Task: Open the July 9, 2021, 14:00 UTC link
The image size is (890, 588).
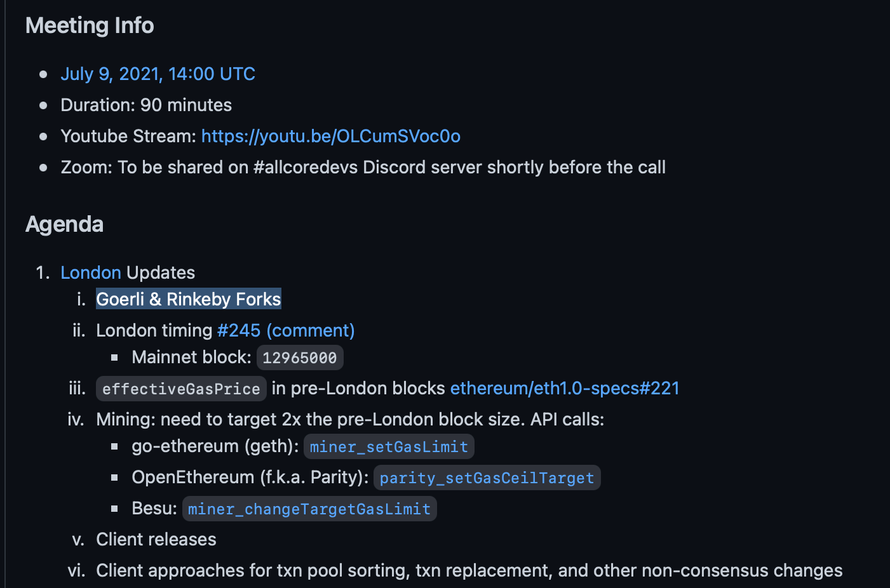Action: 158,74
